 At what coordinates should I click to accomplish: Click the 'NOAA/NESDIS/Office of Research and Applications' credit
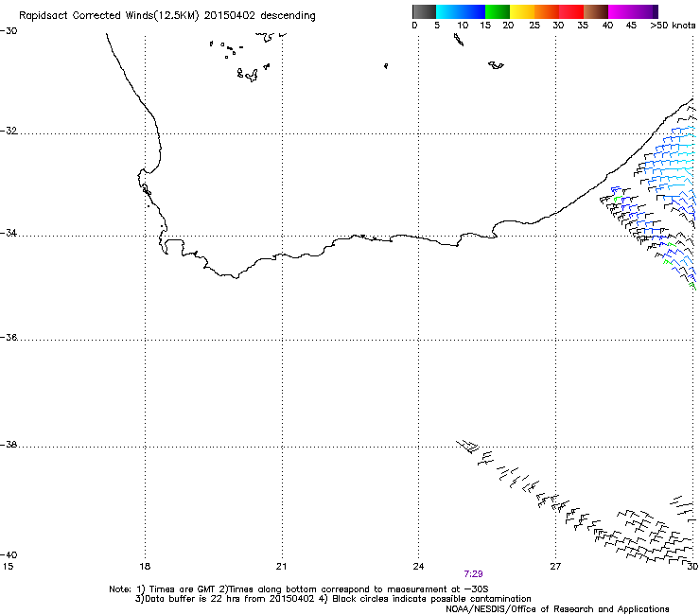pyautogui.click(x=557, y=609)
